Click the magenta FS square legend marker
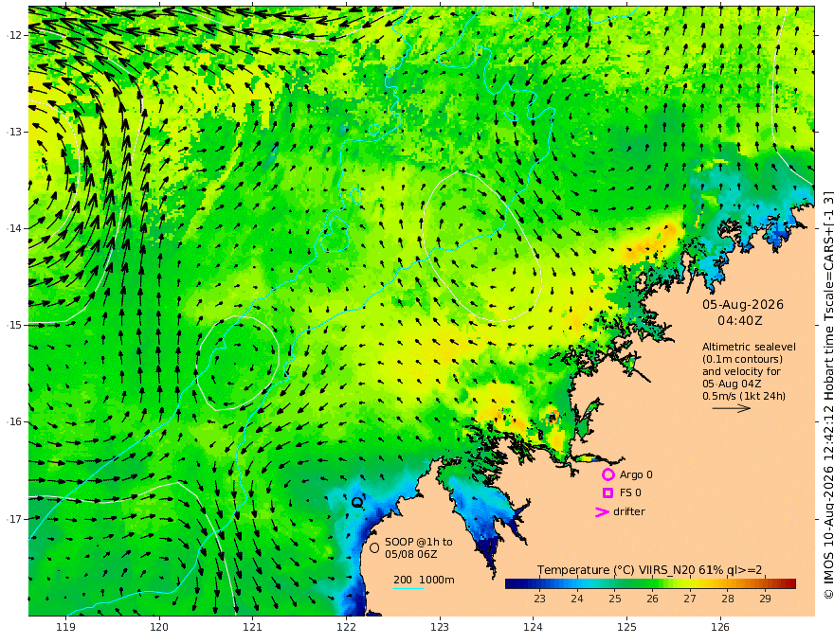Screen dimensions: 834x644 607,493
